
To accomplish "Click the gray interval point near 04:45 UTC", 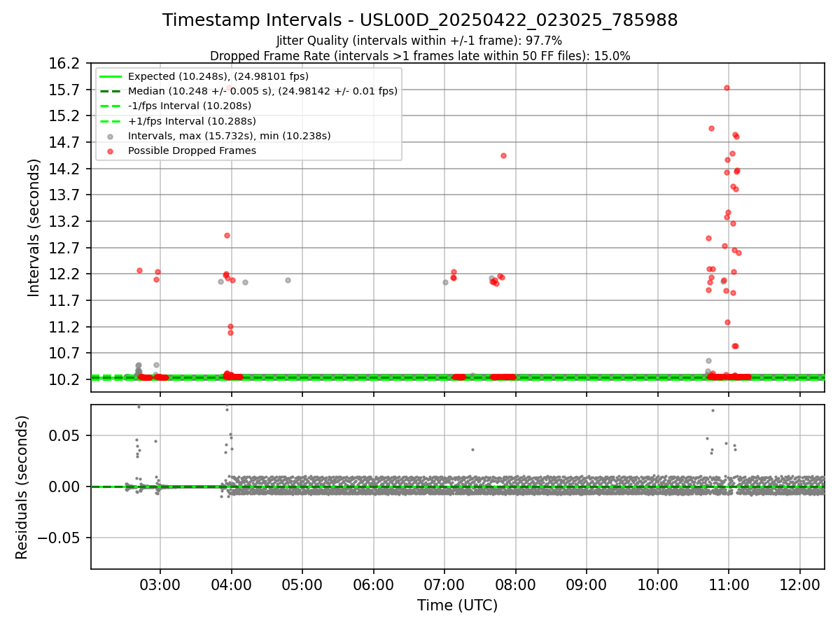I will coord(288,280).
